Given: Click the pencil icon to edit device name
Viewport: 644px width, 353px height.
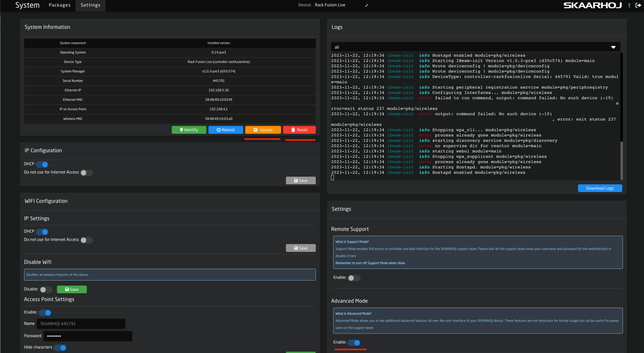Looking at the screenshot, I should [x=366, y=5].
